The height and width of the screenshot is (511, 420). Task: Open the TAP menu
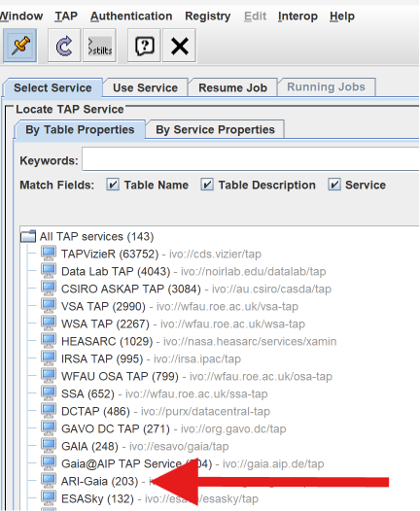[66, 16]
